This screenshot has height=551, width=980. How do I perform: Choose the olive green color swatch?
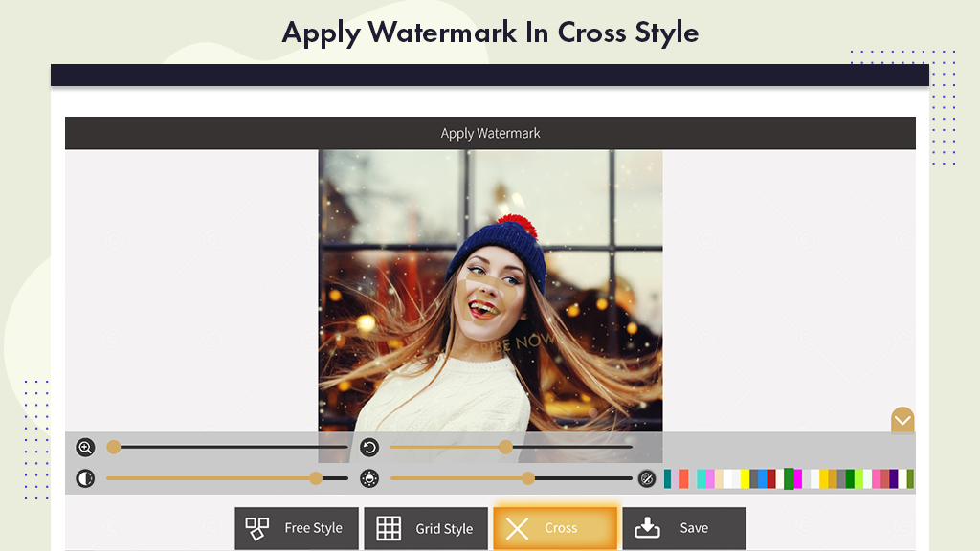(x=911, y=478)
